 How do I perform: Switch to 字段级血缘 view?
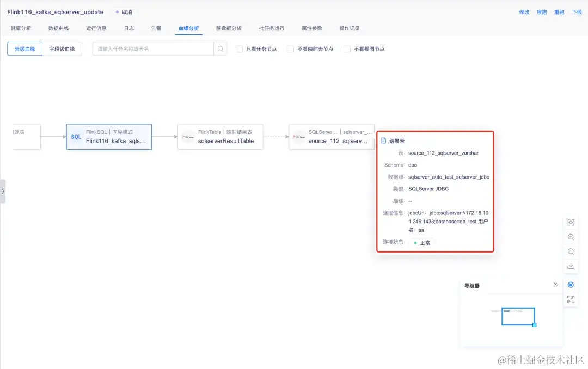[x=62, y=49]
